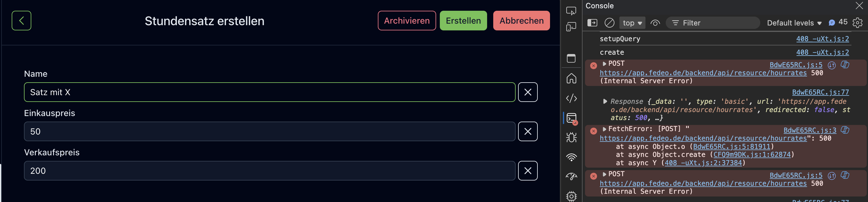Clear the Einkaufspreis field via its X button
This screenshot has height=202, width=868.
click(x=528, y=131)
